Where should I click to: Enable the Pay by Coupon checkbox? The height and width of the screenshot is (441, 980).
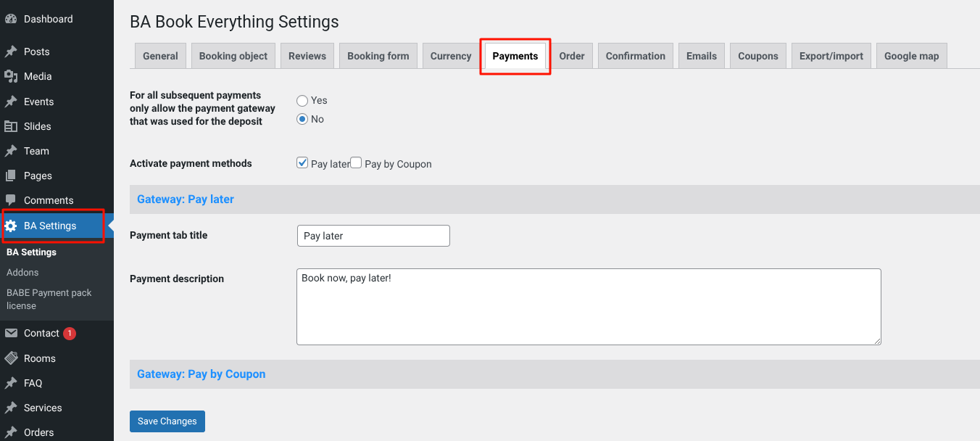pos(356,163)
